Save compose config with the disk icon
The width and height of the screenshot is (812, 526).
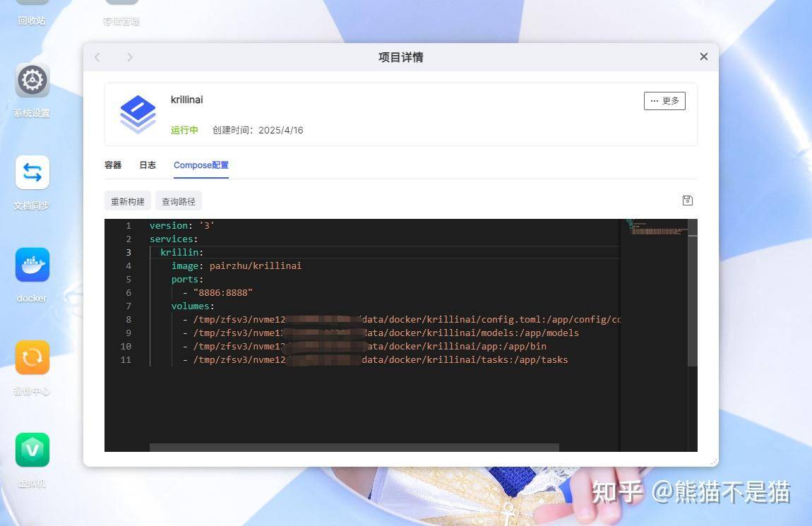[687, 201]
